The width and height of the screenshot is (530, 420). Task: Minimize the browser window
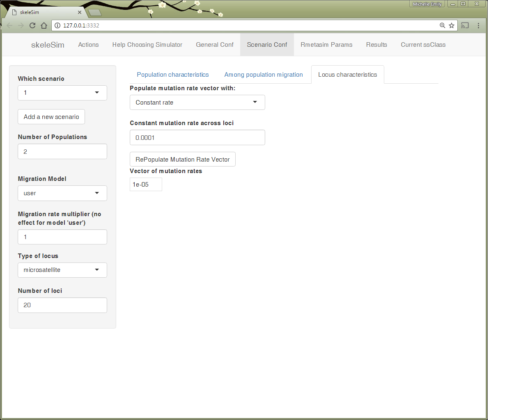(453, 4)
